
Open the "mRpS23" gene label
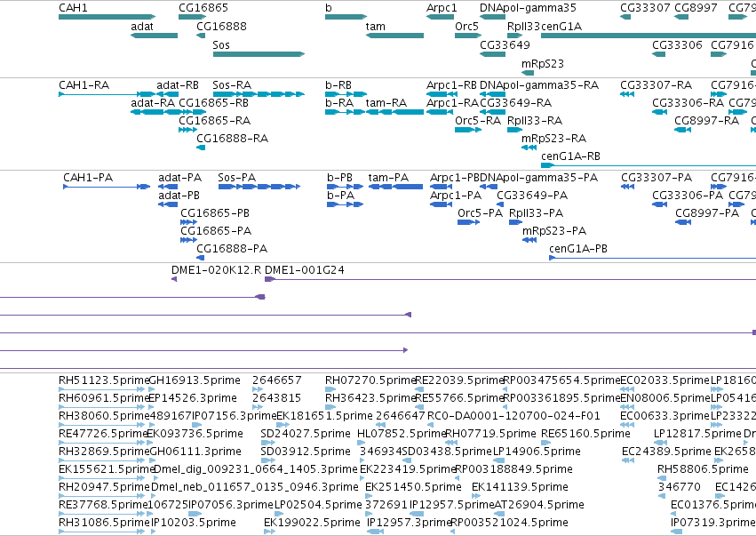[x=543, y=64]
